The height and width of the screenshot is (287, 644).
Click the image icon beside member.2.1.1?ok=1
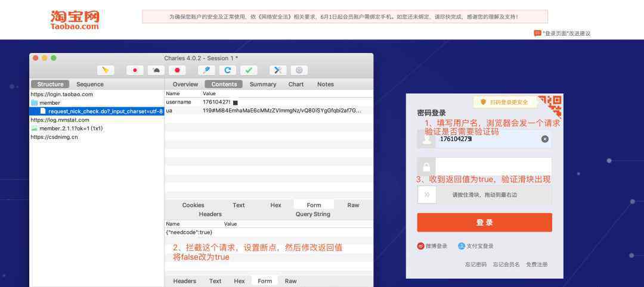coord(34,129)
